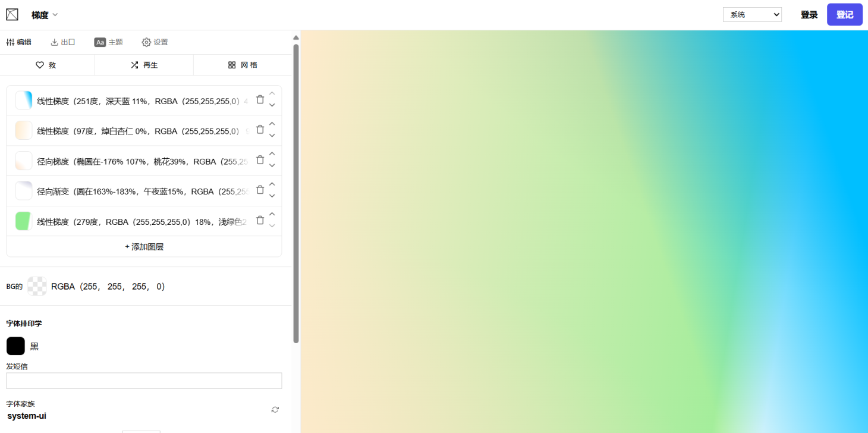Image resolution: width=868 pixels, height=433 pixels.
Task: Move the 桃花 radial gradient layer up
Action: (272, 154)
